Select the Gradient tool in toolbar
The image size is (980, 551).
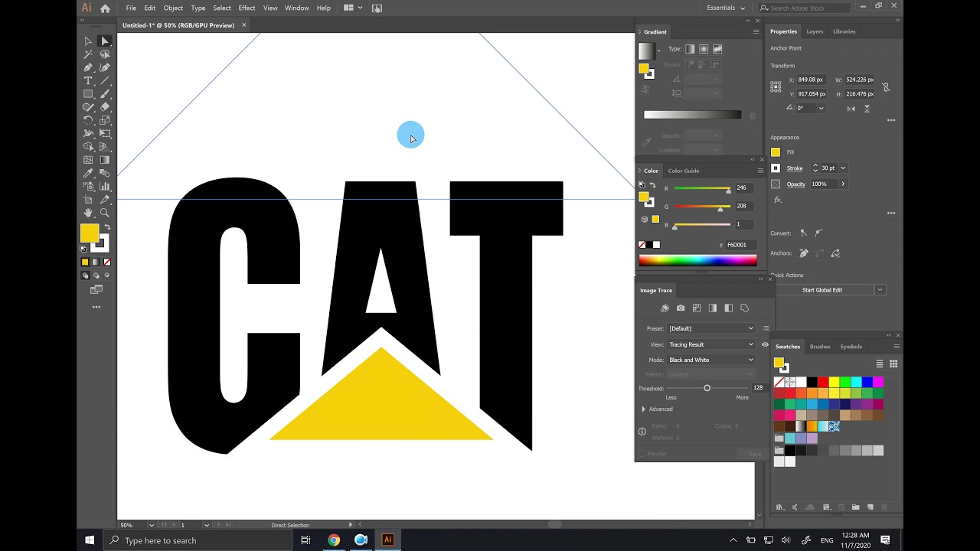105,160
